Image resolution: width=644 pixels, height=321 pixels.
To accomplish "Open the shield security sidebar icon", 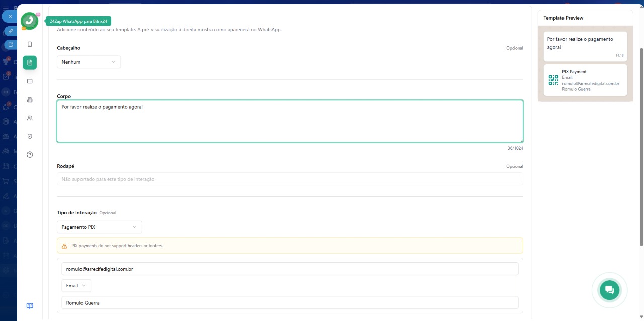I will [x=30, y=136].
